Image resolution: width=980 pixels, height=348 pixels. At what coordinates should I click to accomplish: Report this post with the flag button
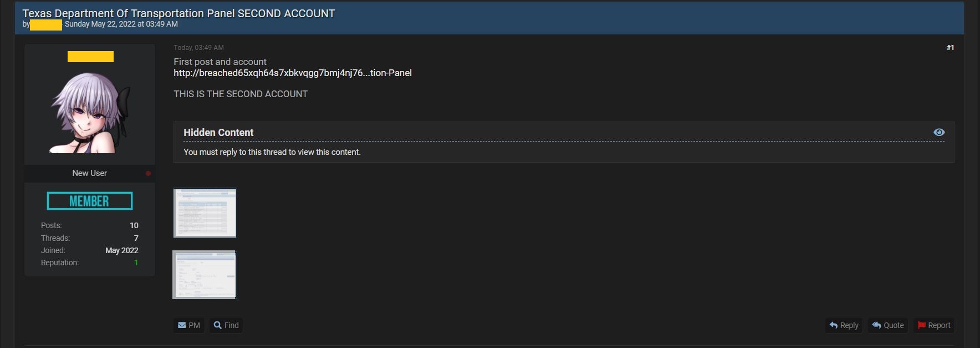click(934, 325)
